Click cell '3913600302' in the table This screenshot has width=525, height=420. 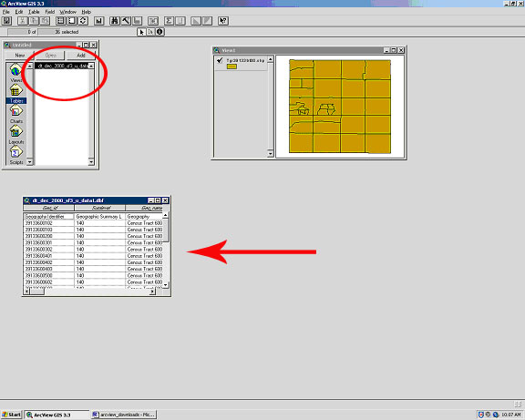pyautogui.click(x=49, y=250)
